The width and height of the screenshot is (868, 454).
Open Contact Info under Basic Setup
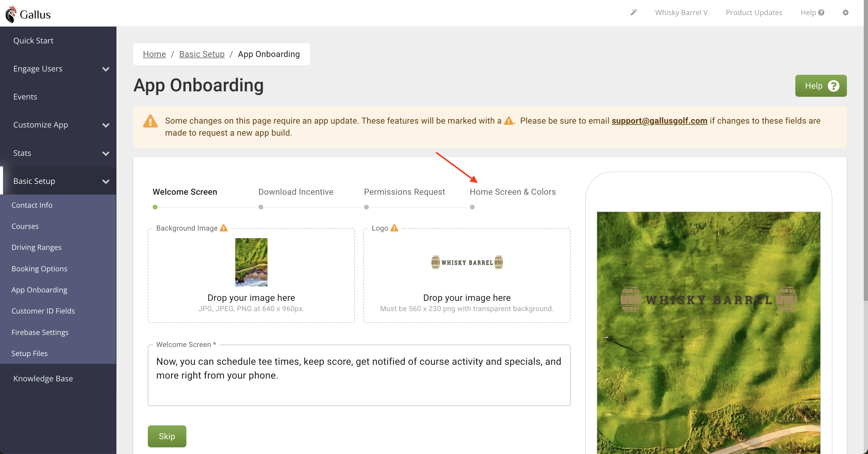point(58,205)
